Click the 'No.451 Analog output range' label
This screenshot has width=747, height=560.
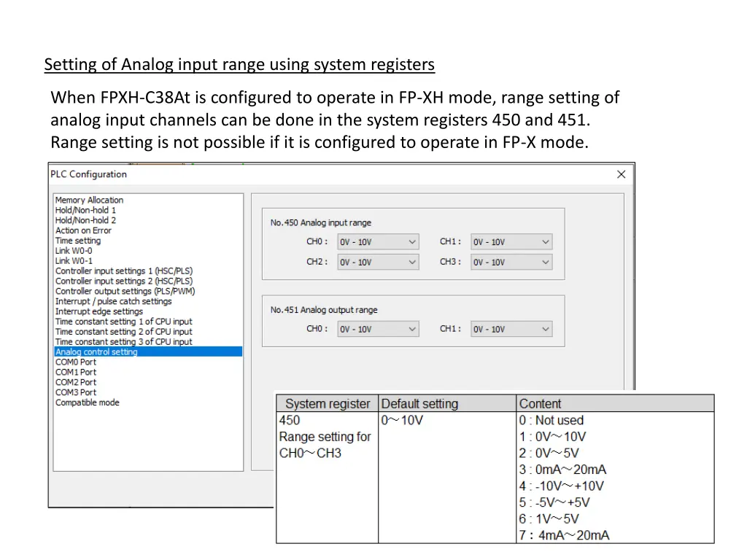(x=324, y=310)
